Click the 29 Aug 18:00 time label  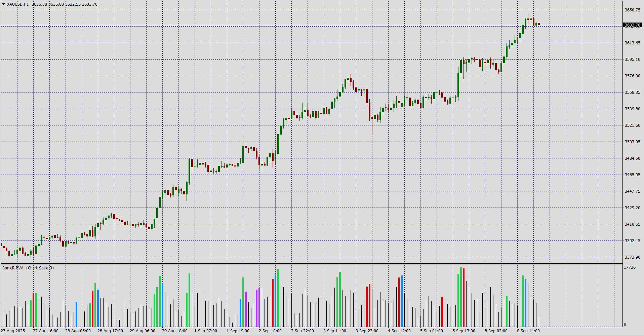point(175,331)
